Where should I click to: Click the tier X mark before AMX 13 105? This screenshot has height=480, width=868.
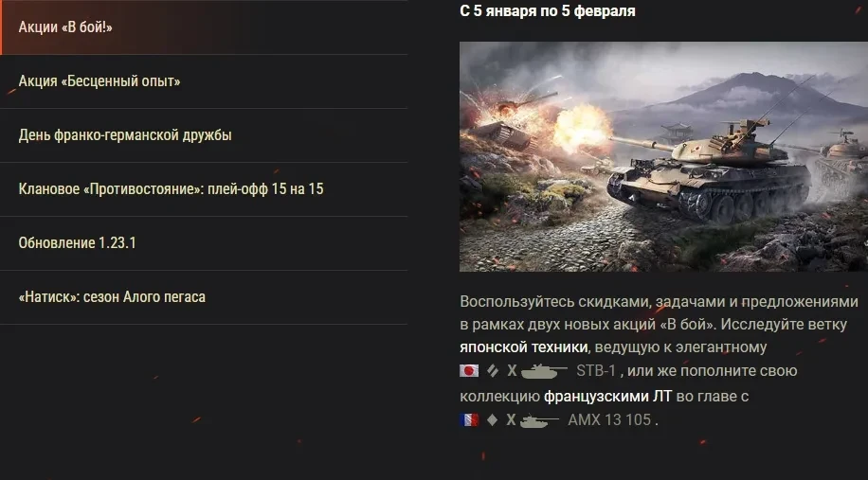511,420
